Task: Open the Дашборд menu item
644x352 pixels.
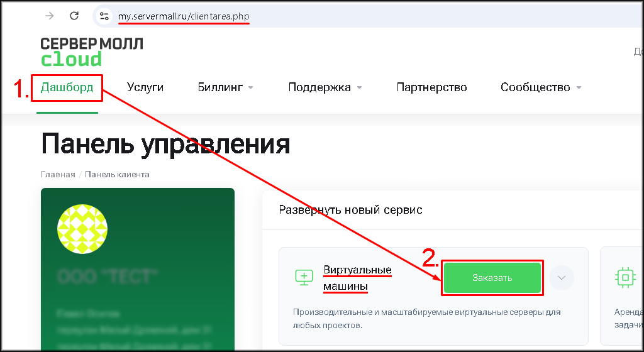Action: [67, 87]
